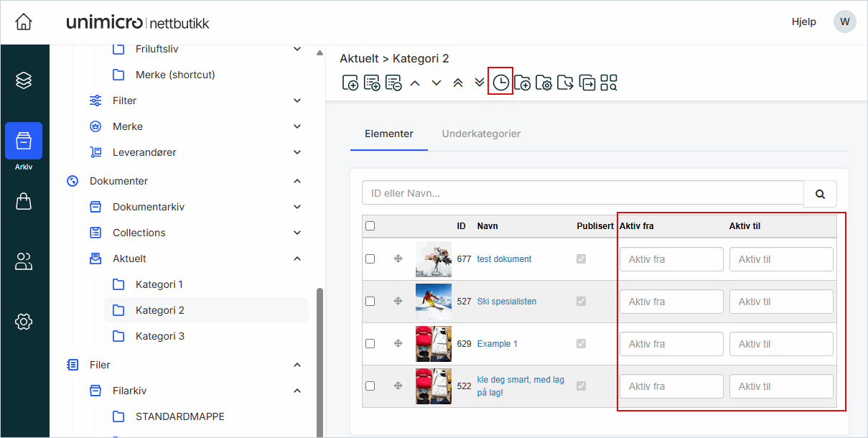The image size is (868, 438).
Task: Go to home via house icon
Action: coord(24,22)
